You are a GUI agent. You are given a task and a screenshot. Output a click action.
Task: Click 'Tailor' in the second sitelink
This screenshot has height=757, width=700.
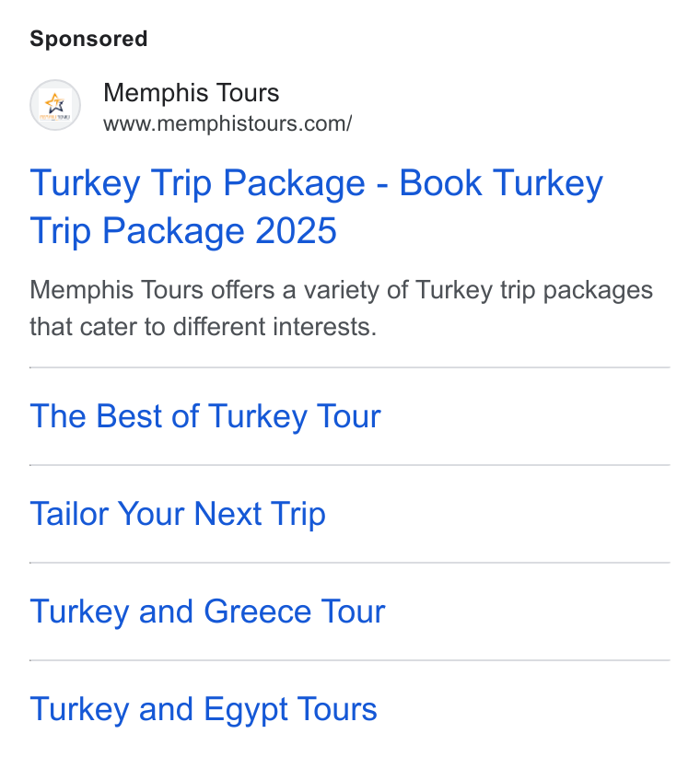coord(69,513)
